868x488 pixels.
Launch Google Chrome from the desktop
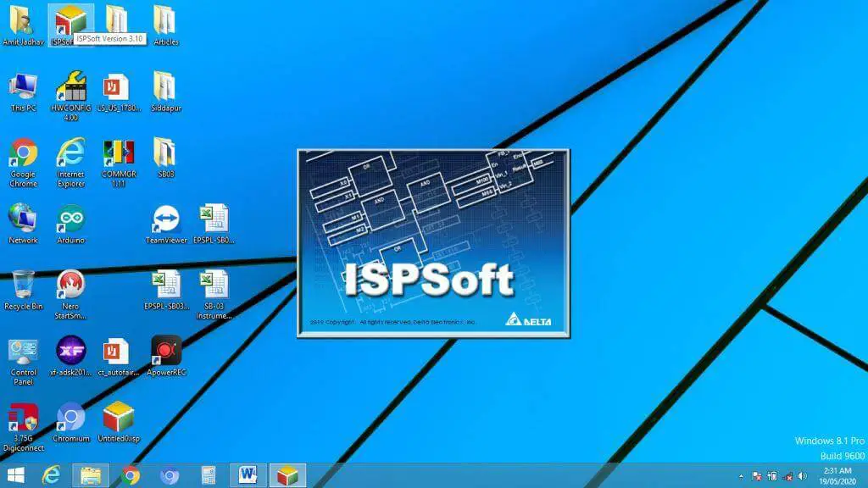pyautogui.click(x=23, y=163)
